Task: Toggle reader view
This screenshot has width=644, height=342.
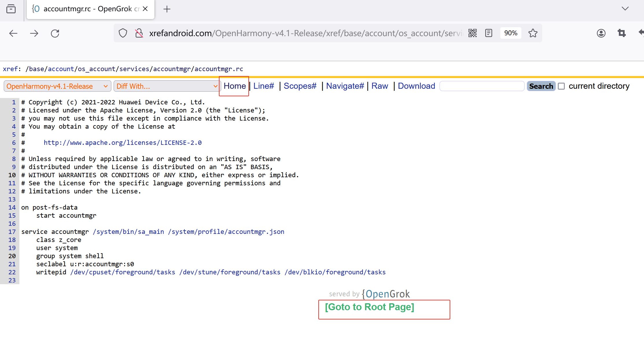Action: pyautogui.click(x=489, y=33)
